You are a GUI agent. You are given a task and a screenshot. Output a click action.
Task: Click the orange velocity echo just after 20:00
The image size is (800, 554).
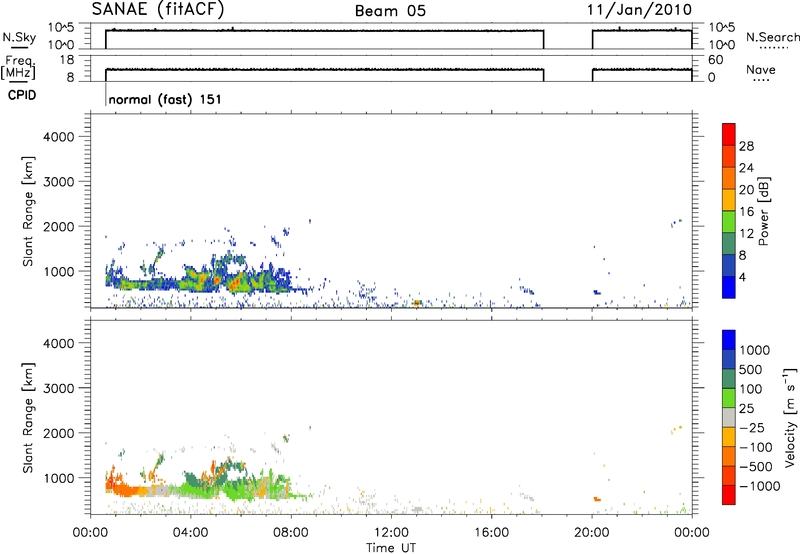tap(597, 499)
